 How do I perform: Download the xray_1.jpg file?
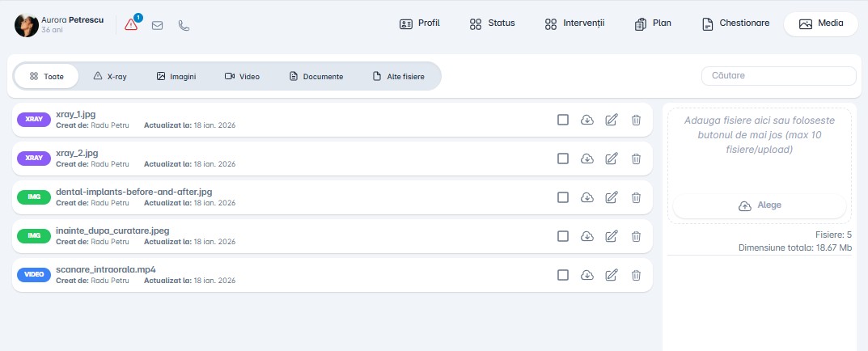587,120
